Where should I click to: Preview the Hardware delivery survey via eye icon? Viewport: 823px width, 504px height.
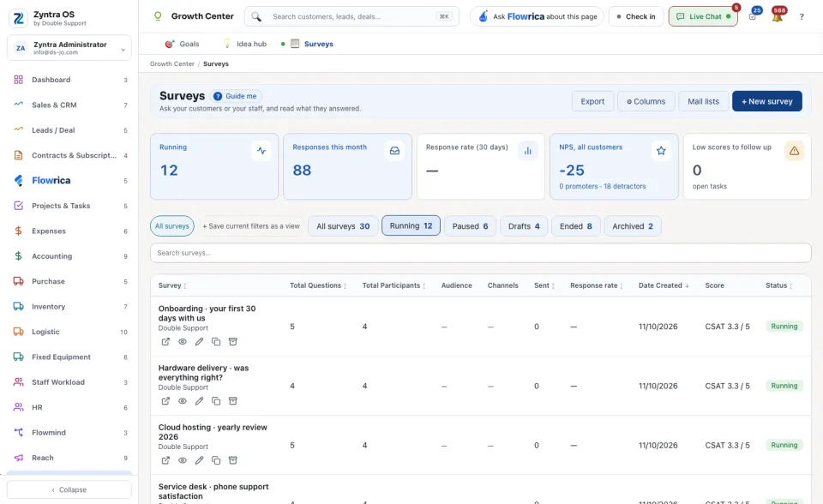click(182, 401)
